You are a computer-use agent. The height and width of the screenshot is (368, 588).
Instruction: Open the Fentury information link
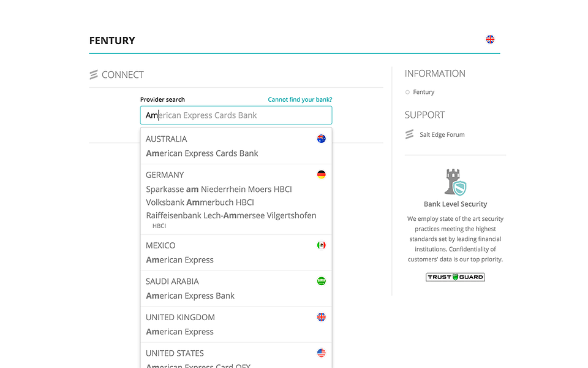pos(424,92)
